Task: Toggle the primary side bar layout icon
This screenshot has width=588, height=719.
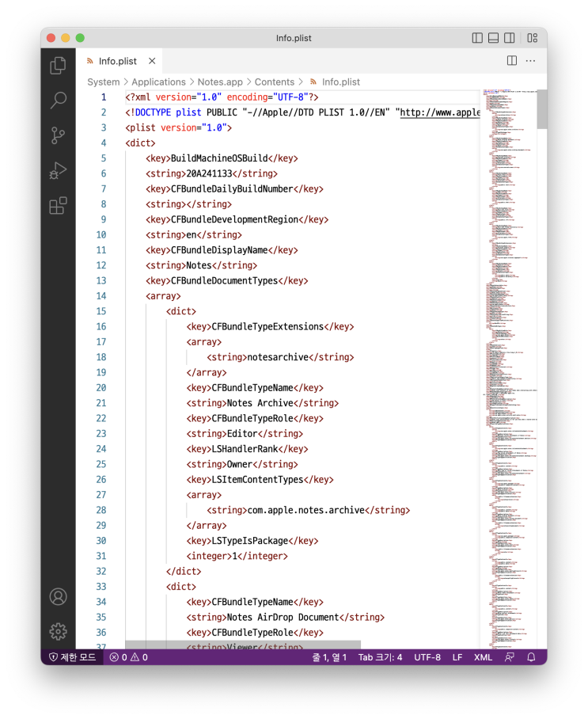Action: (477, 38)
